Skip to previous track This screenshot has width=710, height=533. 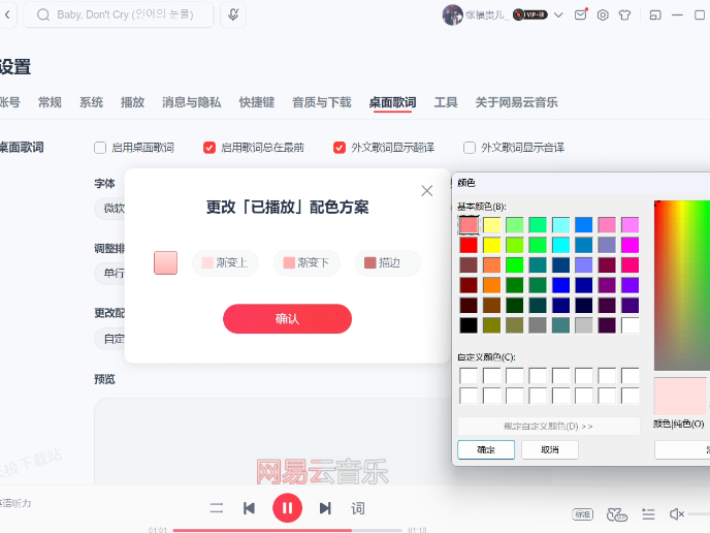[249, 508]
